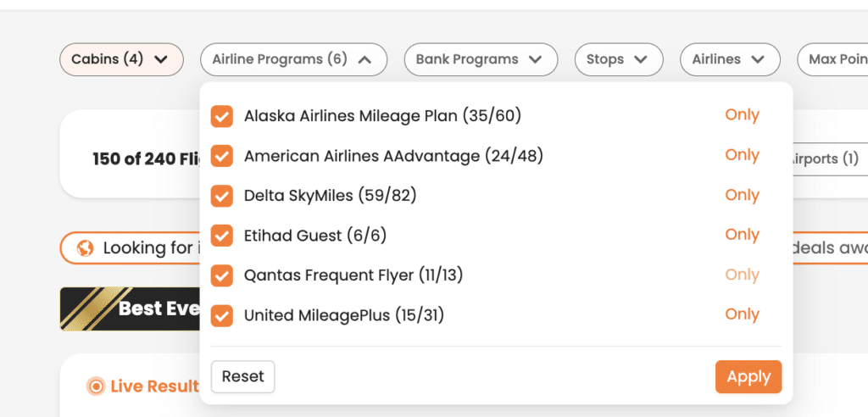Collapse the Airline Programs (6) dropdown

293,59
